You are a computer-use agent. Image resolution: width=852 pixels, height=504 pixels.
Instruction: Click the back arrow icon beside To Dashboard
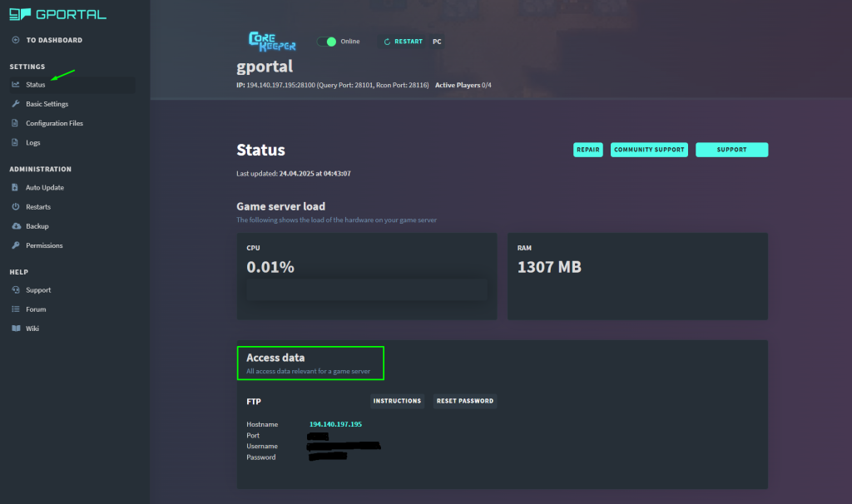pyautogui.click(x=16, y=40)
